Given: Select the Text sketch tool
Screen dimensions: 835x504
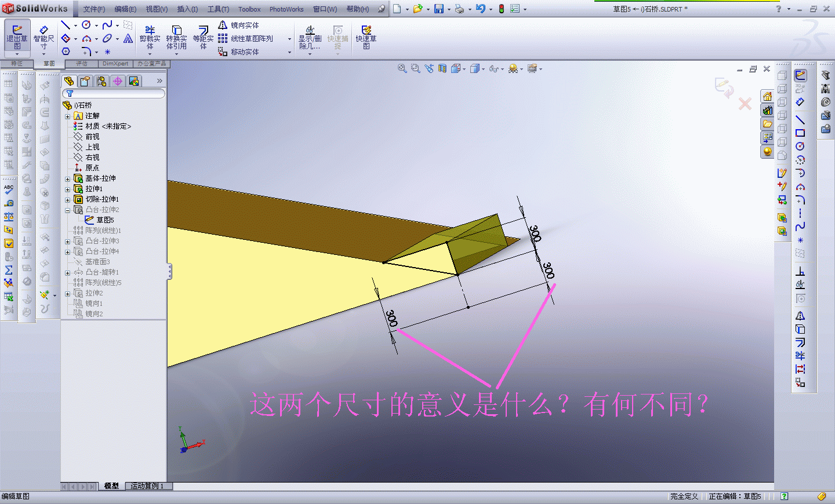Looking at the screenshot, I should pyautogui.click(x=128, y=39).
